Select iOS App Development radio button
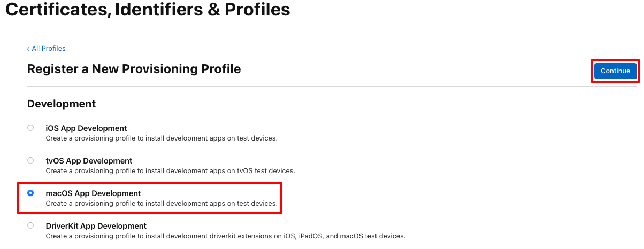This screenshot has width=644, height=249. point(30,128)
